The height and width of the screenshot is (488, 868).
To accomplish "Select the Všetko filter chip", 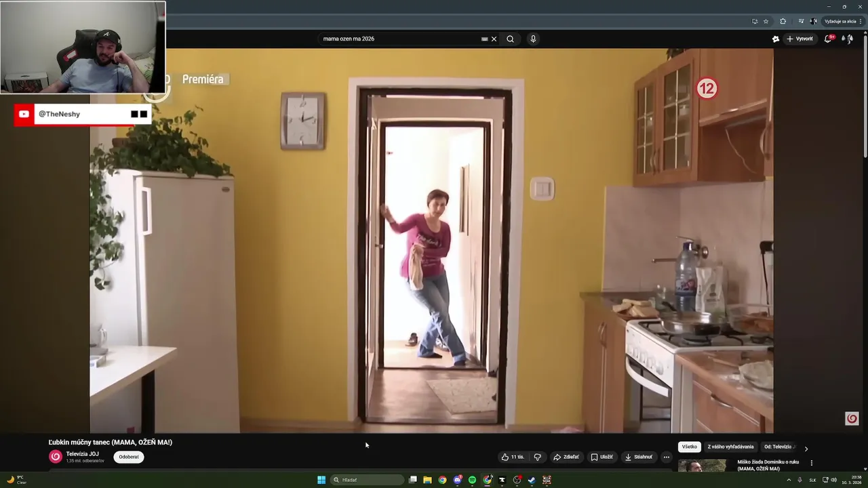I will [x=690, y=447].
